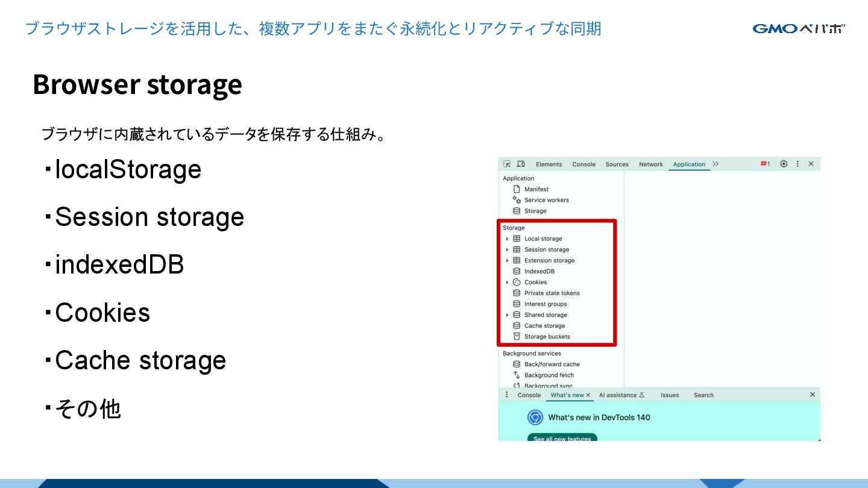Viewport: 868px width, 488px height.
Task: Expand the Cookies tree node
Action: click(508, 282)
